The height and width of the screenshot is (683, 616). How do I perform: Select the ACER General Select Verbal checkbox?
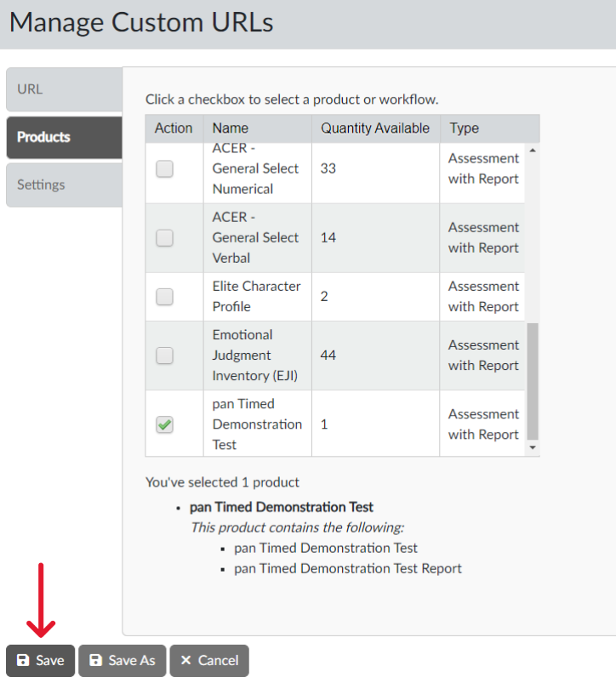pos(165,237)
